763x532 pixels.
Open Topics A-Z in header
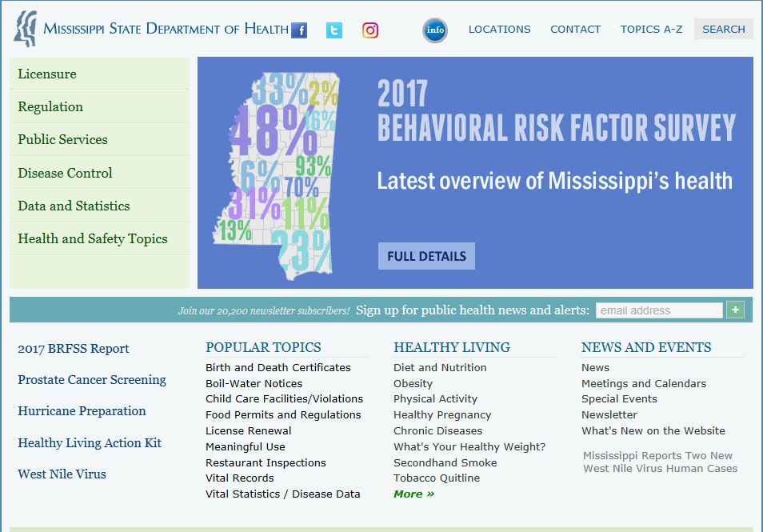(x=651, y=30)
